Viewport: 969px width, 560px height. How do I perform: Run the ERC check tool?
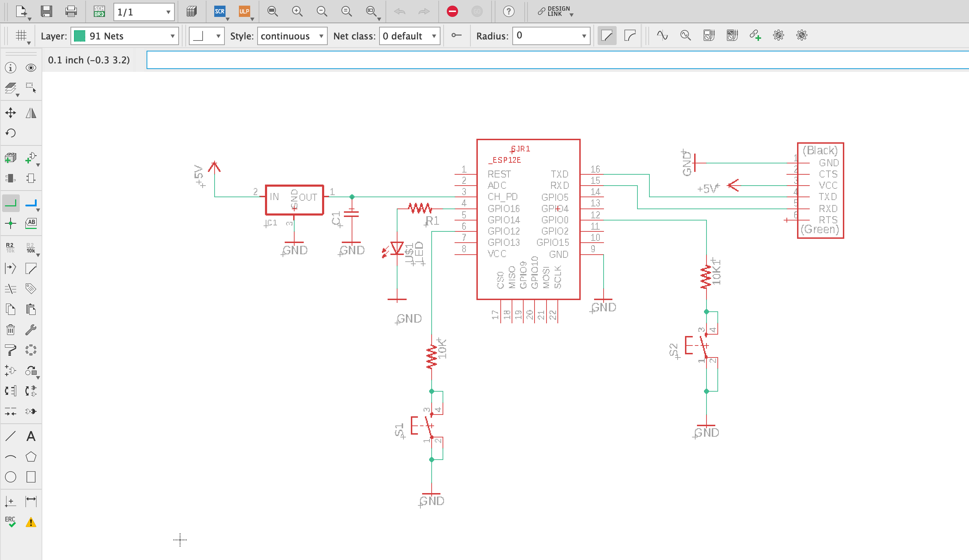pyautogui.click(x=11, y=522)
